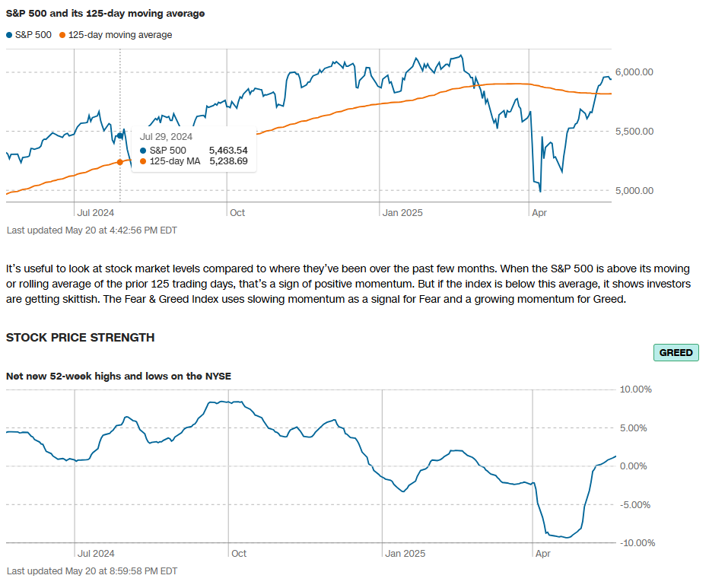Screen dimensions: 709x588
Task: Click the orange 125-day moving average legend dot
Action: 62,35
